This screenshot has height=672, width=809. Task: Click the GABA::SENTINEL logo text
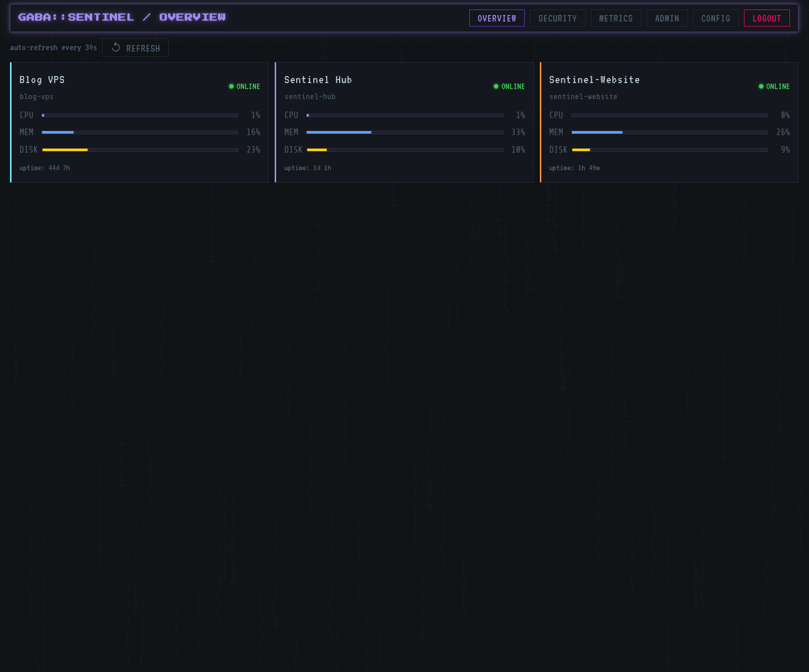[76, 17]
